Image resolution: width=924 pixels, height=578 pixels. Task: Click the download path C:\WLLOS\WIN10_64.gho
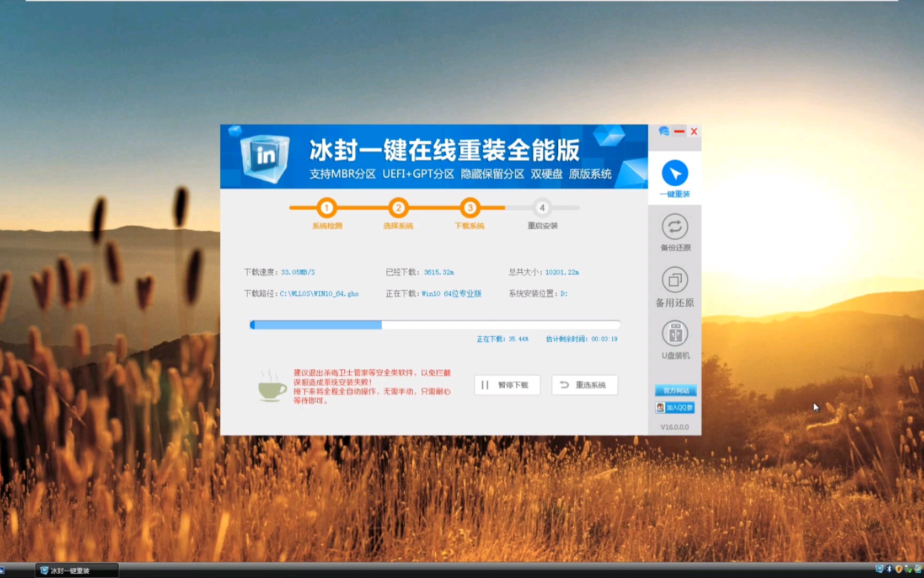pos(319,294)
